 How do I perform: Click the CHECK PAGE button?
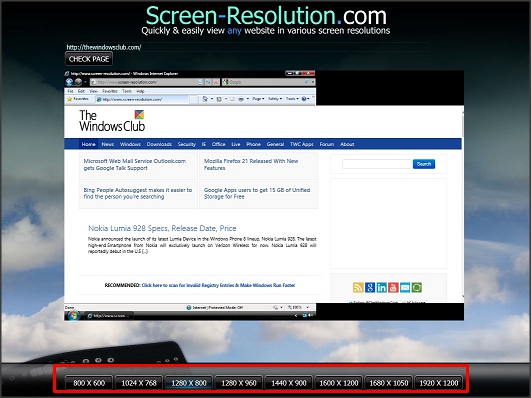pos(89,59)
